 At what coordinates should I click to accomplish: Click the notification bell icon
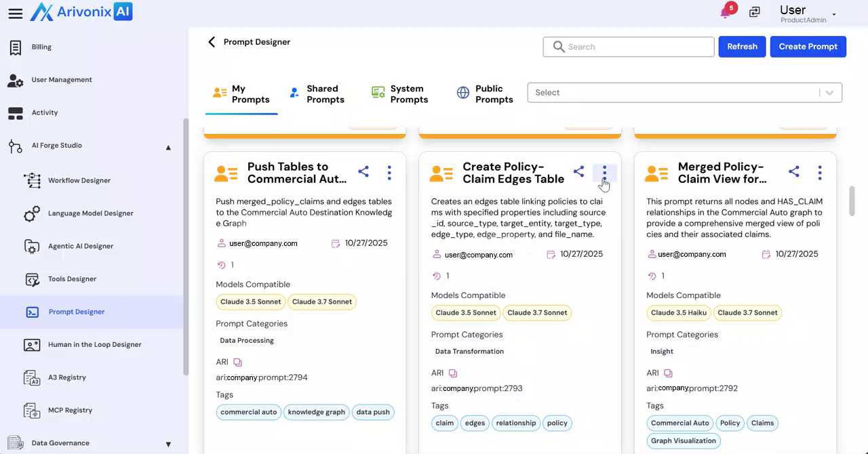click(725, 13)
